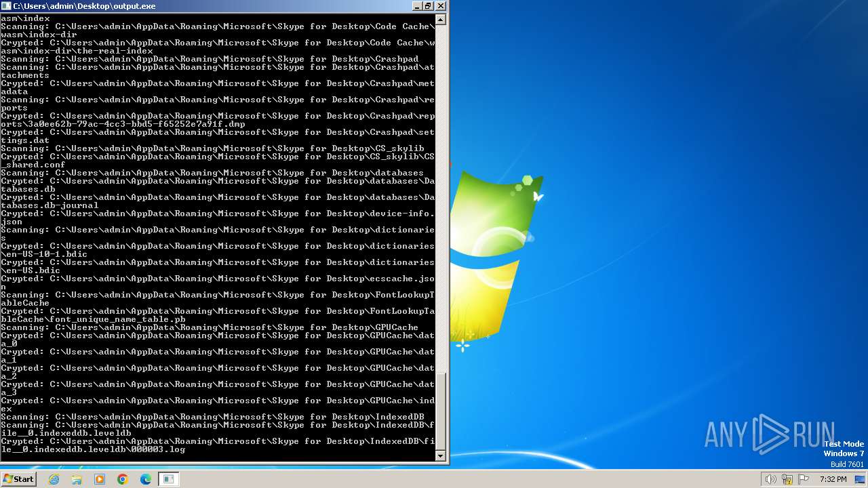Open Windows Explorer folder icon in taskbar
The width and height of the screenshot is (868, 488).
click(77, 479)
